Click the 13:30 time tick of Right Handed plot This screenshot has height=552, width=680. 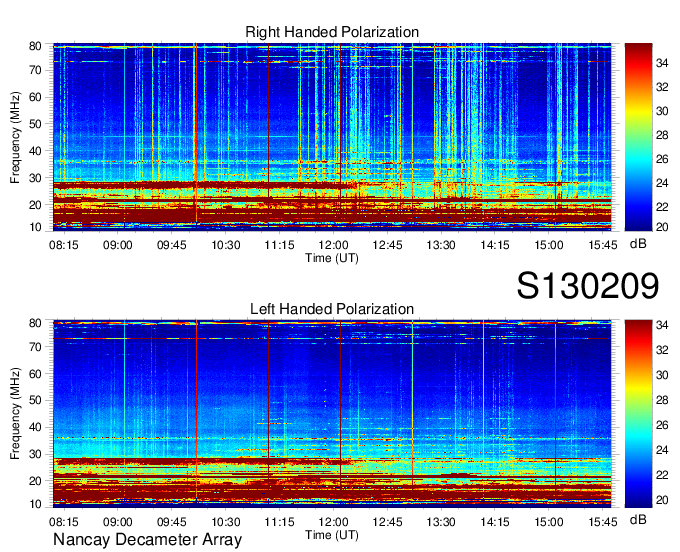click(441, 245)
